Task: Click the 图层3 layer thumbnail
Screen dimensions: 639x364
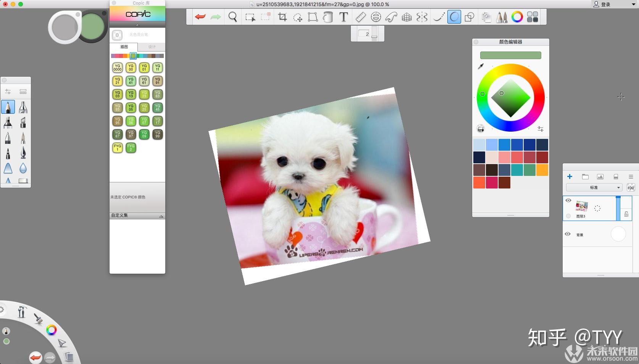Action: 582,206
